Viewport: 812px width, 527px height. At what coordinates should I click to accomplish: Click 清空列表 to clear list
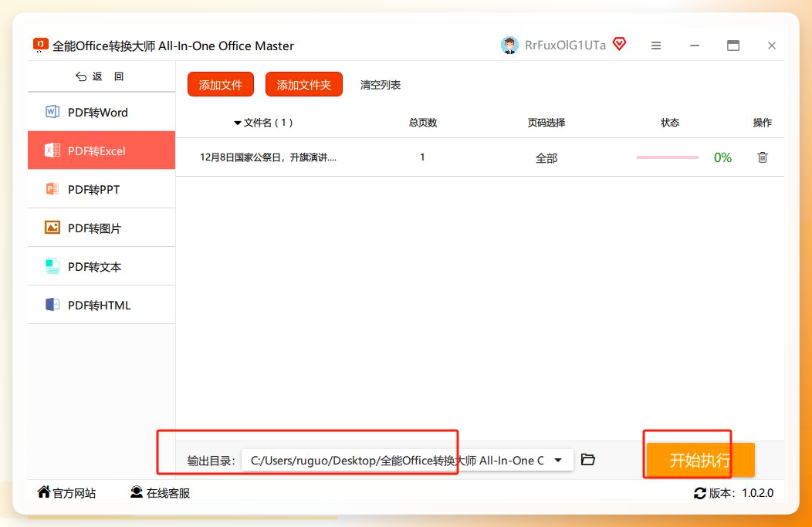pyautogui.click(x=381, y=85)
